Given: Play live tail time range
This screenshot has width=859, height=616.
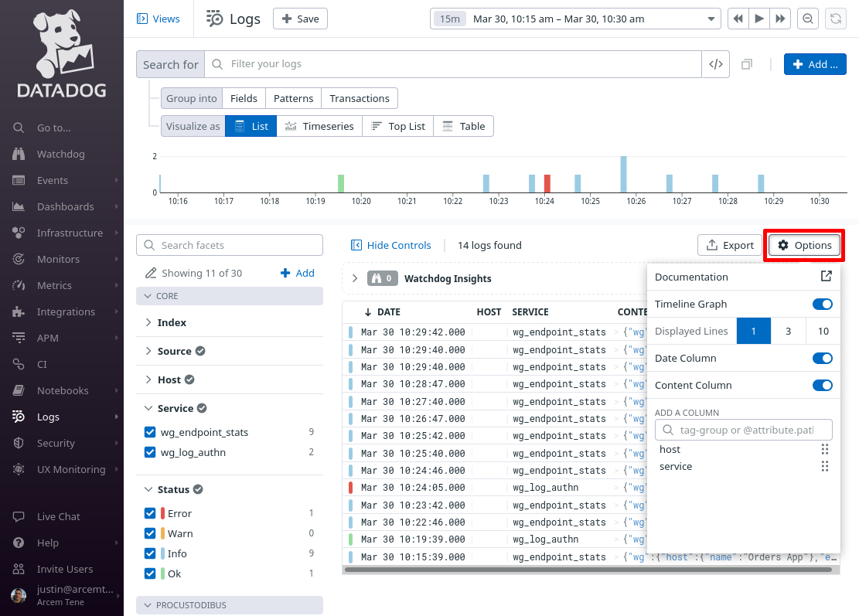Looking at the screenshot, I should coord(759,19).
